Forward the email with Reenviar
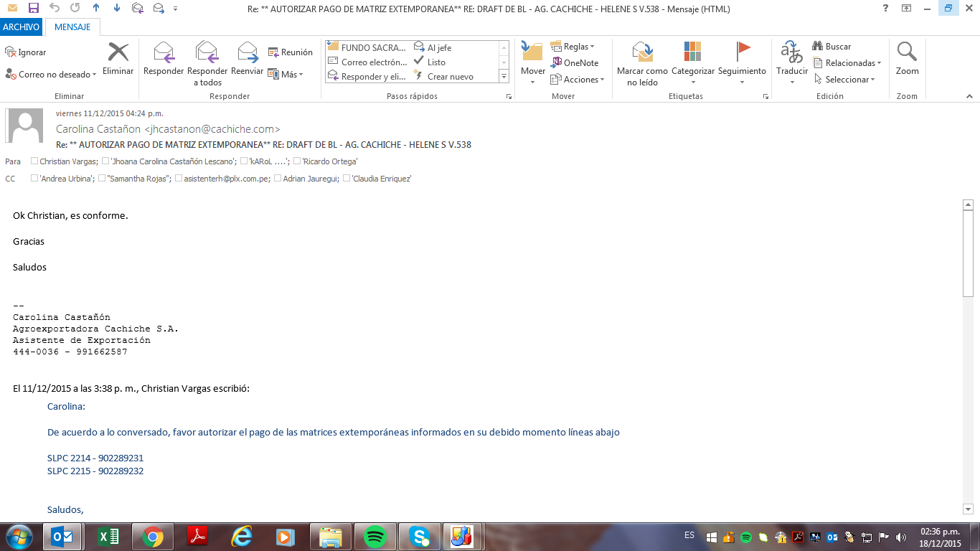This screenshot has width=980, height=551. 247,54
